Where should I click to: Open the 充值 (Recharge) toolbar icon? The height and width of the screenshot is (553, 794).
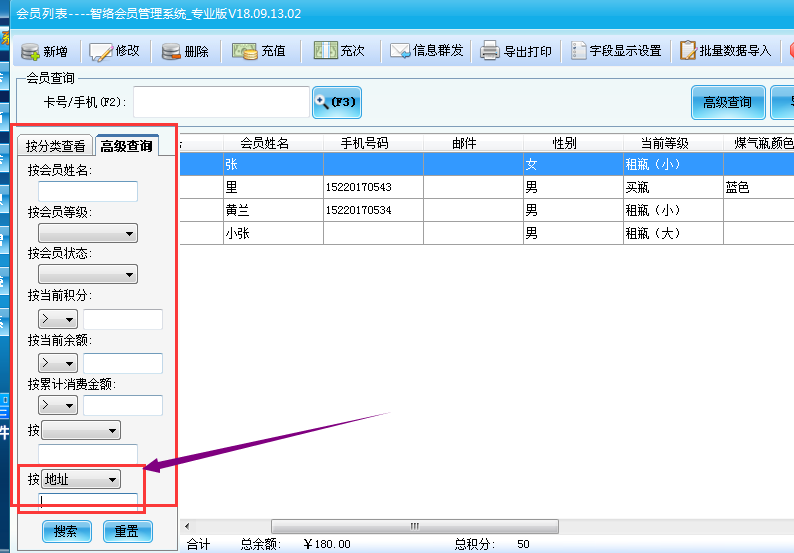(x=245, y=51)
